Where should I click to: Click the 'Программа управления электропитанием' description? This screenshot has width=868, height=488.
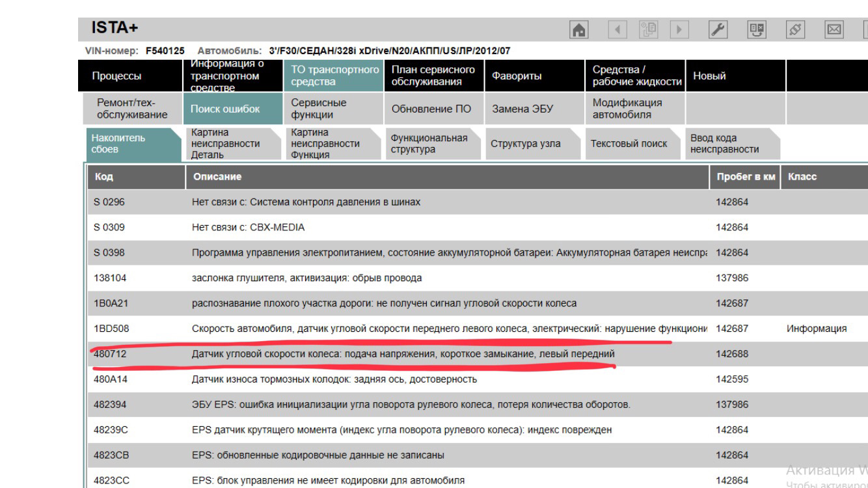(450, 253)
